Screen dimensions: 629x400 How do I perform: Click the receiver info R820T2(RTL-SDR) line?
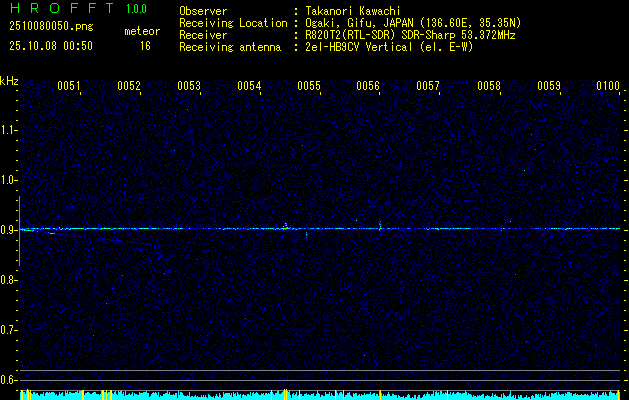coord(410,35)
